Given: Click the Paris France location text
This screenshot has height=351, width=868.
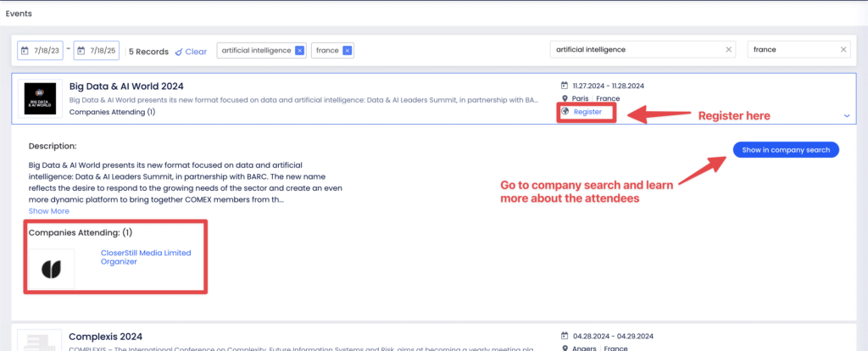Looking at the screenshot, I should point(596,98).
